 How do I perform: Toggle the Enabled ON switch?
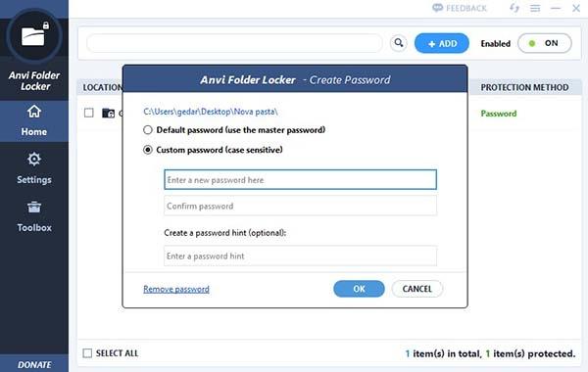pyautogui.click(x=545, y=43)
